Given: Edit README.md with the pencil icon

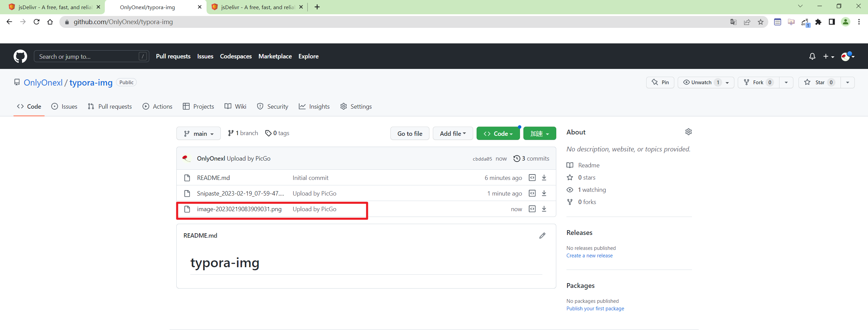Looking at the screenshot, I should coord(542,236).
